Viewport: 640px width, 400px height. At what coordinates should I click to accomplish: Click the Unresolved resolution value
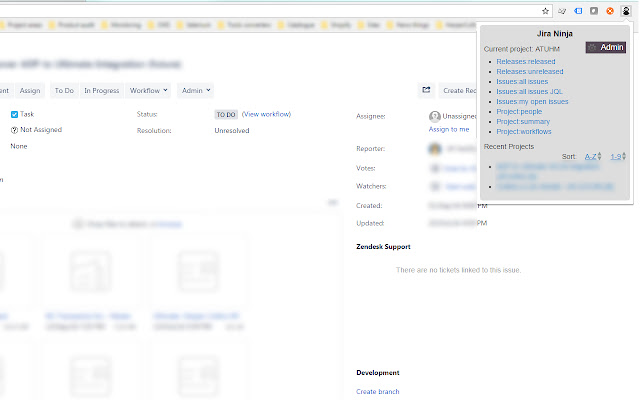[232, 131]
